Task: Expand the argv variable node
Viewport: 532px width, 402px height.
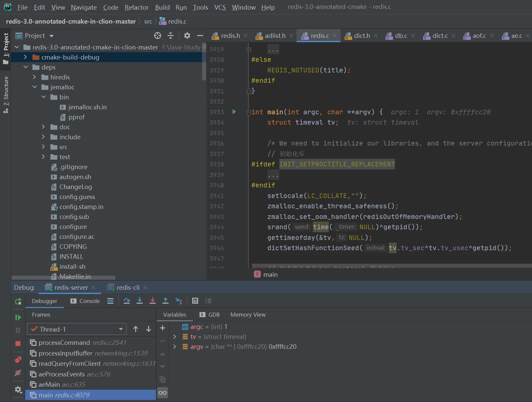Action: click(x=175, y=347)
